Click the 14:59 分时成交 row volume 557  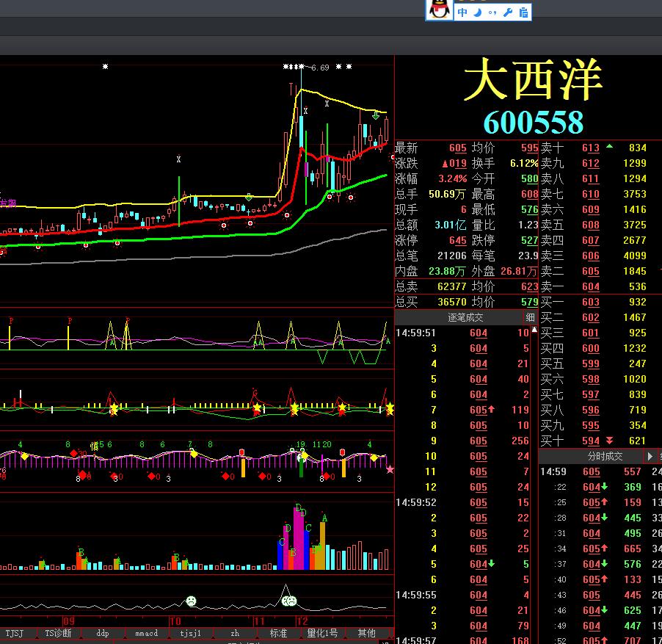point(633,471)
